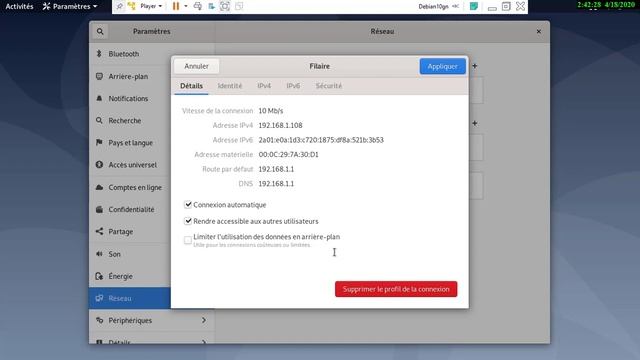Expand the Périphériques submenu chevron
This screenshot has height=360, width=640.
pyautogui.click(x=204, y=320)
